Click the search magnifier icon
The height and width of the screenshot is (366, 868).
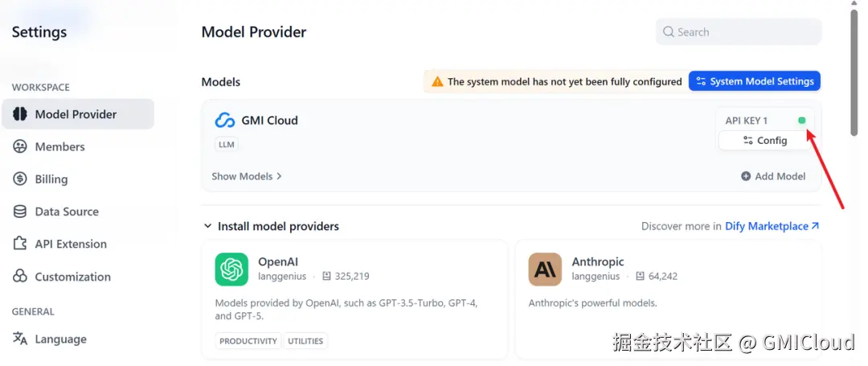coord(668,32)
